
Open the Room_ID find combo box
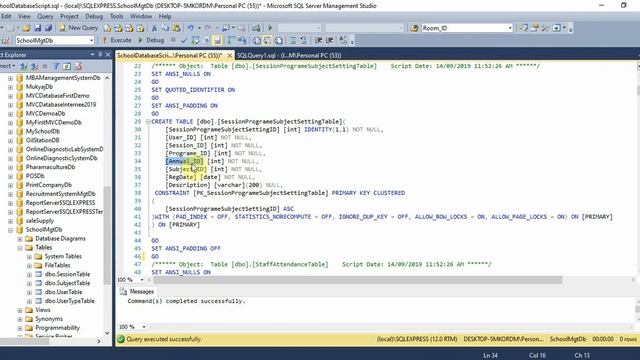click(x=510, y=28)
